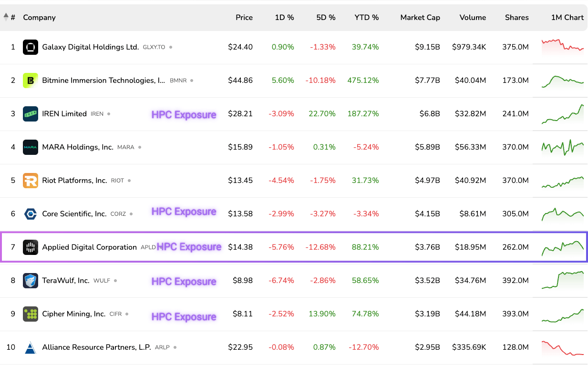Sort the table by the Price column
Image resolution: width=588 pixels, height=365 pixels.
click(x=244, y=18)
